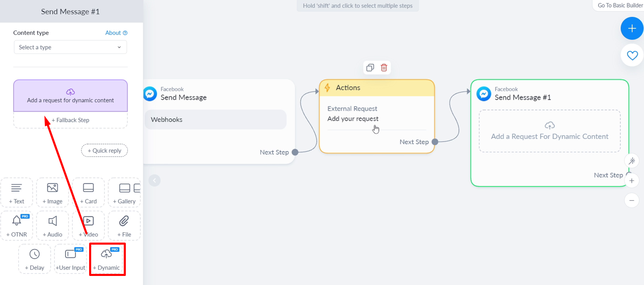Open the Select a type dropdown
The image size is (644, 285).
tap(70, 47)
